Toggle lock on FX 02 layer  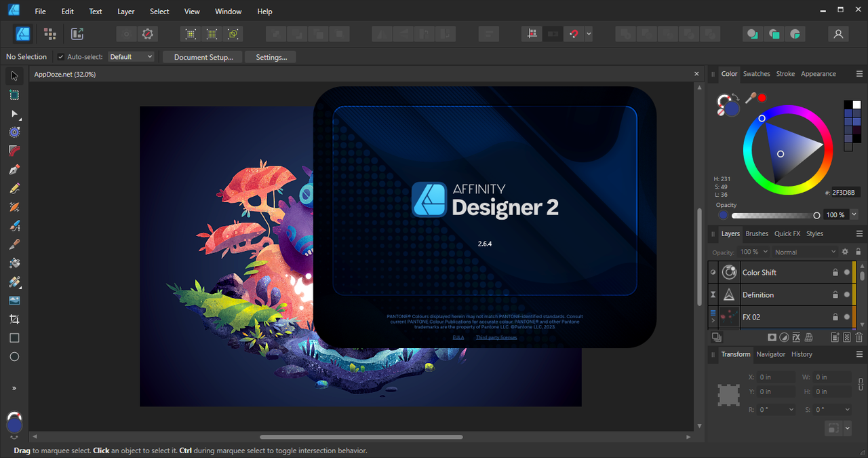pyautogui.click(x=835, y=317)
